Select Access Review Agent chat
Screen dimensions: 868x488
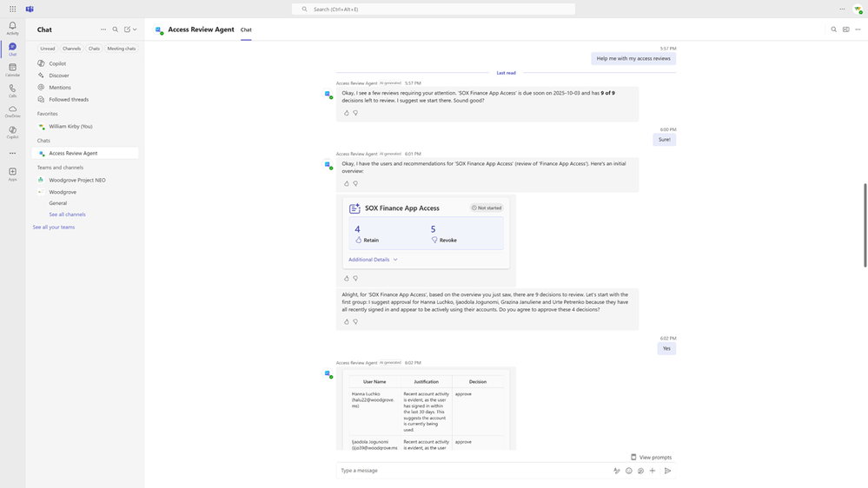(85, 154)
